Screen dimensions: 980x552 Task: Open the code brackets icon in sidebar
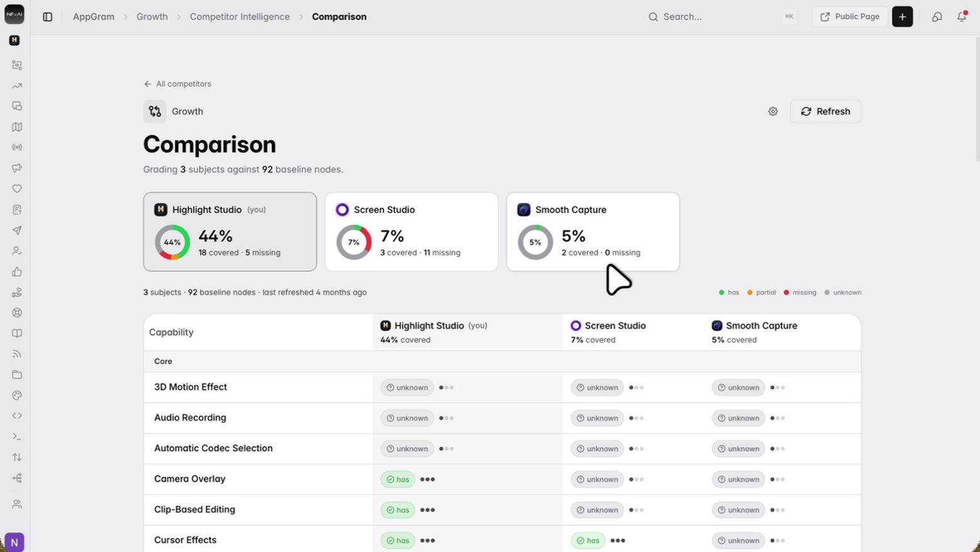click(17, 416)
